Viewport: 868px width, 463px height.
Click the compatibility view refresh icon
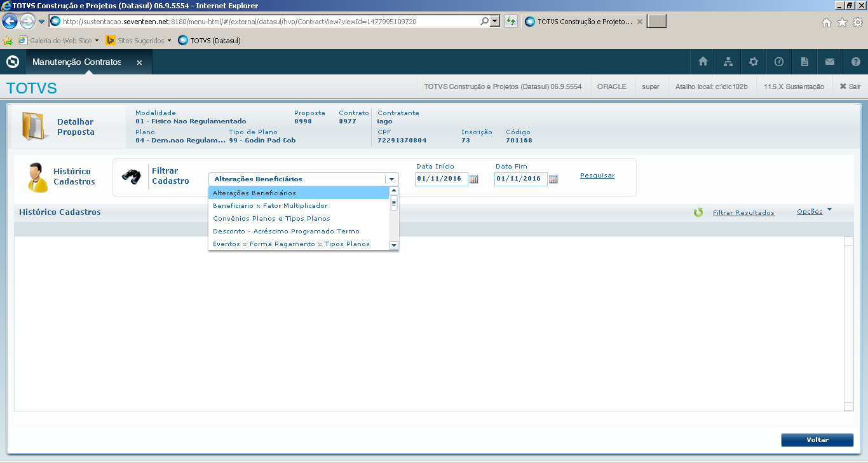(510, 22)
